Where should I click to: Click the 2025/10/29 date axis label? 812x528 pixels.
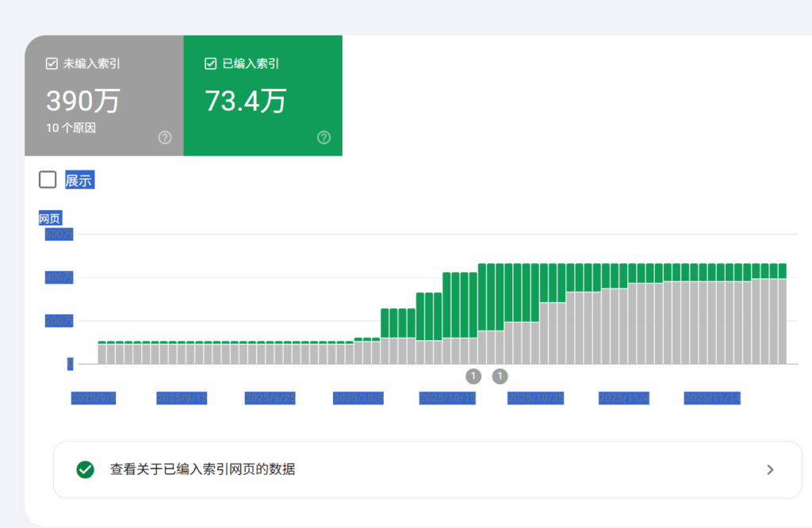pyautogui.click(x=535, y=398)
